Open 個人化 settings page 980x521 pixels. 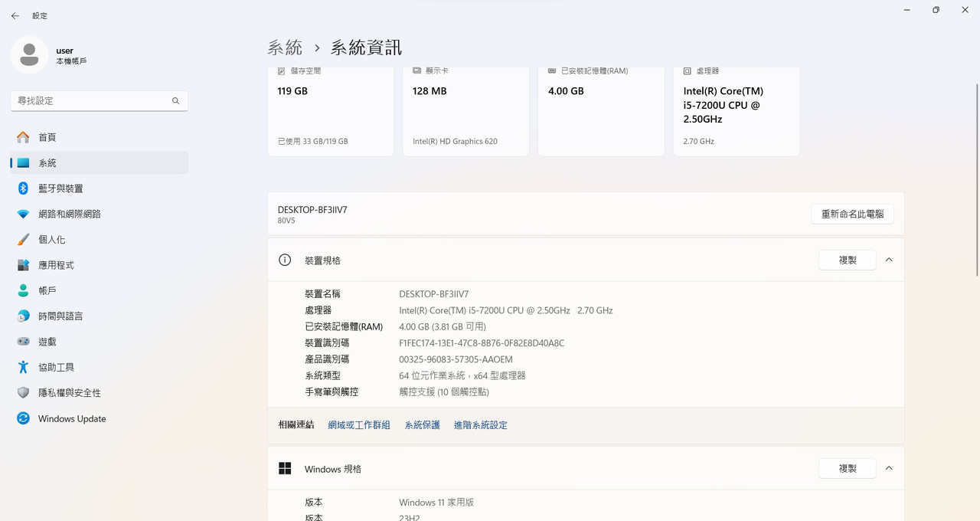click(100, 239)
